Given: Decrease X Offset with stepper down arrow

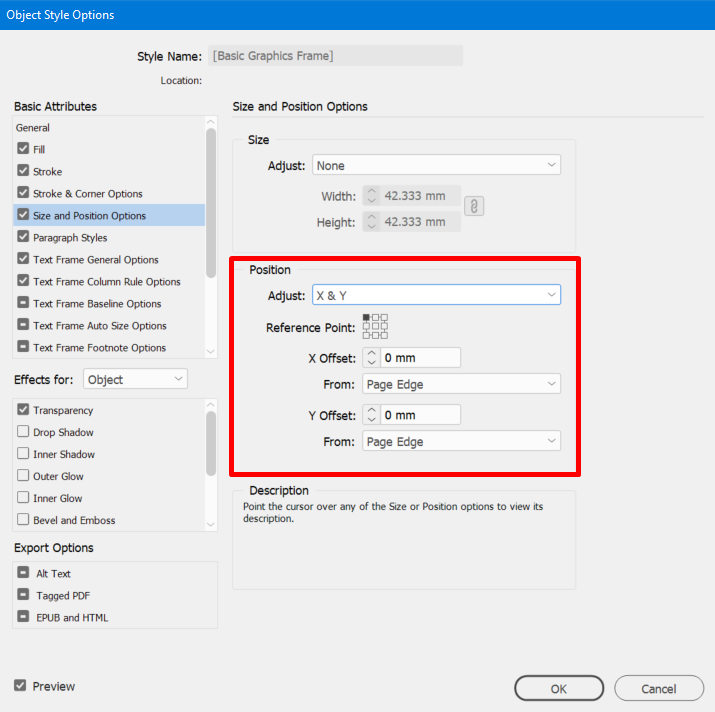Looking at the screenshot, I should (x=372, y=362).
